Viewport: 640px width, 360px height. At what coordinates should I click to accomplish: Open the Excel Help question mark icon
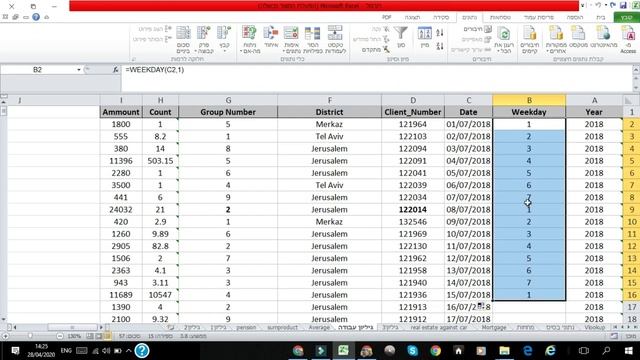coord(36,17)
